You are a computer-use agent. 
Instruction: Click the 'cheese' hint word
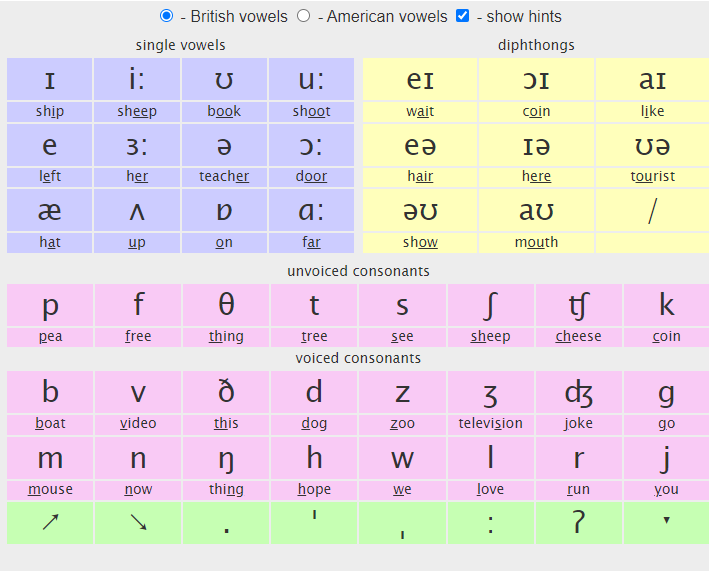pos(578,336)
